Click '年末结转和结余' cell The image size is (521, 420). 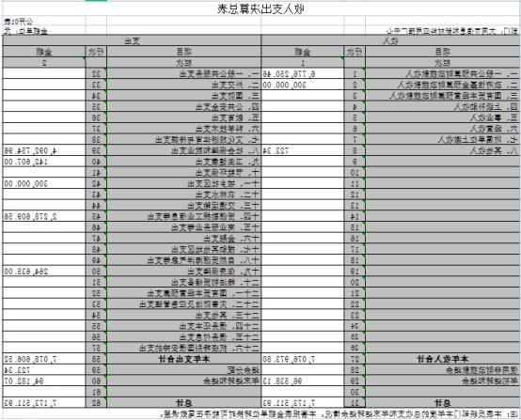184,381
